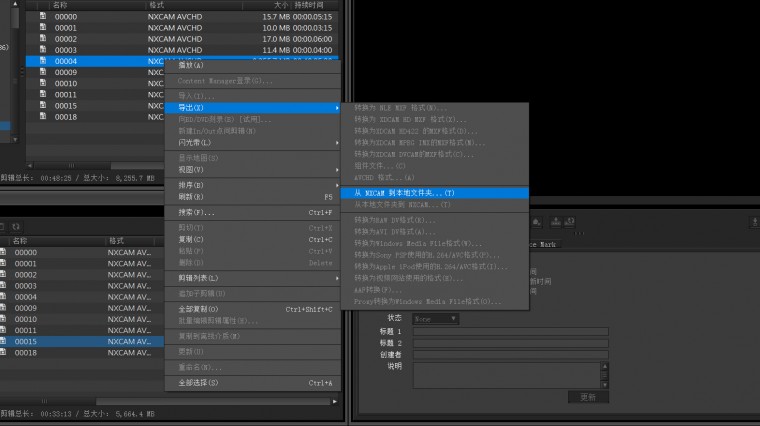Click the refresh icon above the lower clip list
760x426 pixels.
(16, 226)
